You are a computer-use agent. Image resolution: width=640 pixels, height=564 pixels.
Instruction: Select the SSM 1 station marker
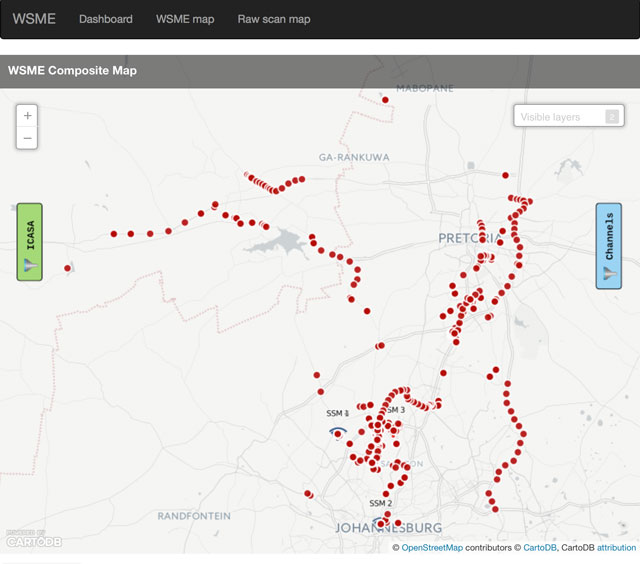click(x=338, y=432)
